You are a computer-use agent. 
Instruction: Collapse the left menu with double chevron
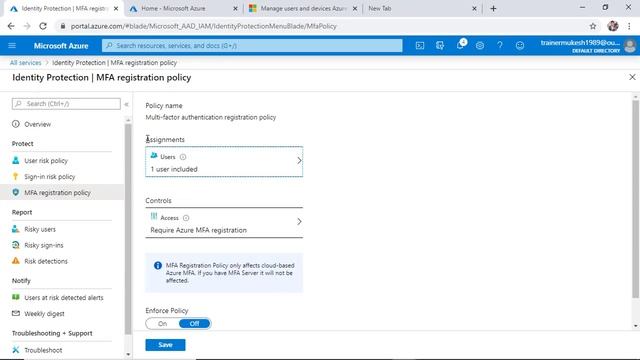127,104
